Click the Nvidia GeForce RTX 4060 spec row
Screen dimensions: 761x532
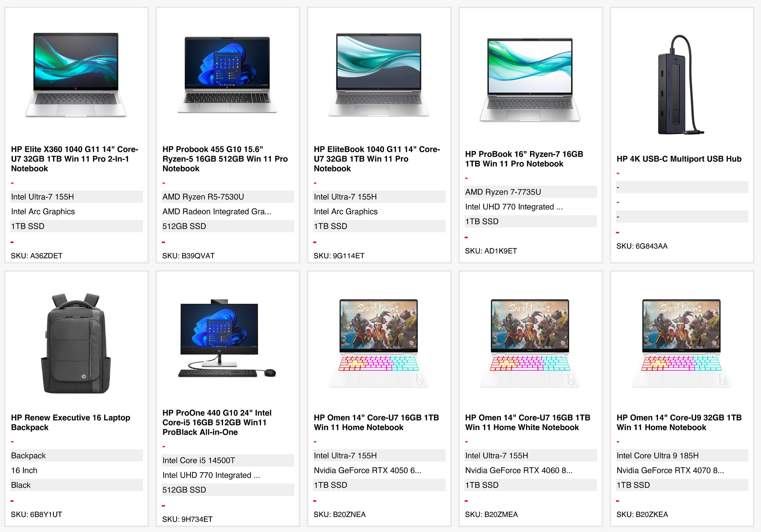coord(519,470)
